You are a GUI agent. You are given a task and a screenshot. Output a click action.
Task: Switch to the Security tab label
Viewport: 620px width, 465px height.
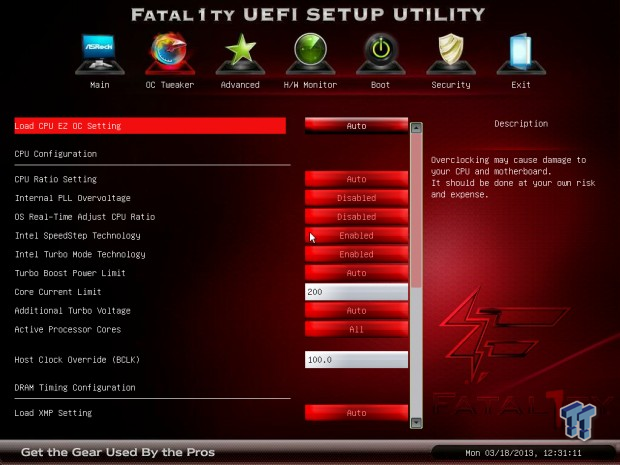click(451, 85)
